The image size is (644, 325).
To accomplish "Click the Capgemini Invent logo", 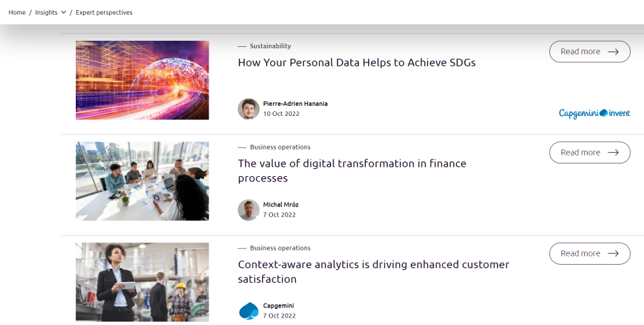I will click(x=594, y=113).
